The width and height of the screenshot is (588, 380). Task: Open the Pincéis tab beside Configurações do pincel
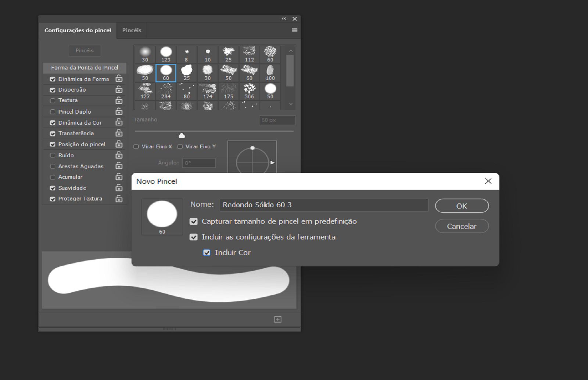click(132, 30)
